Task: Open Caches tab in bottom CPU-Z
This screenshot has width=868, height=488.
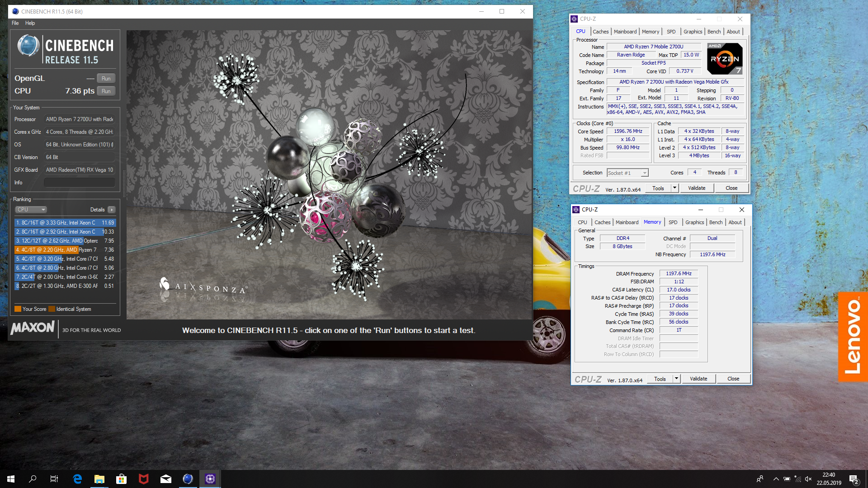Action: pyautogui.click(x=602, y=222)
